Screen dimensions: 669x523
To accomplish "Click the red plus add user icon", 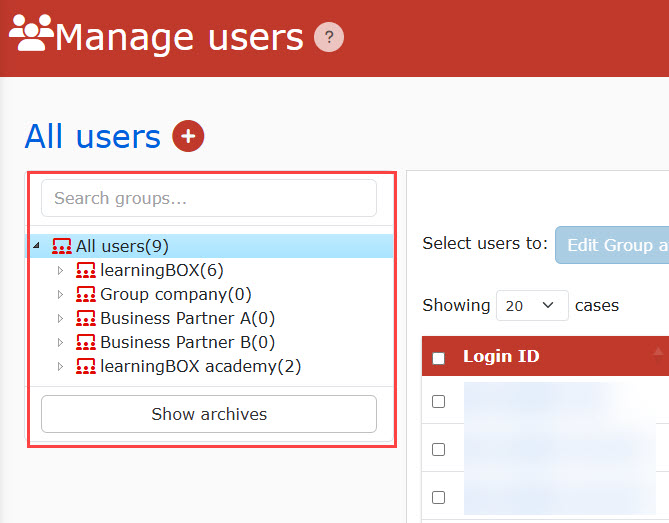I will [x=188, y=136].
